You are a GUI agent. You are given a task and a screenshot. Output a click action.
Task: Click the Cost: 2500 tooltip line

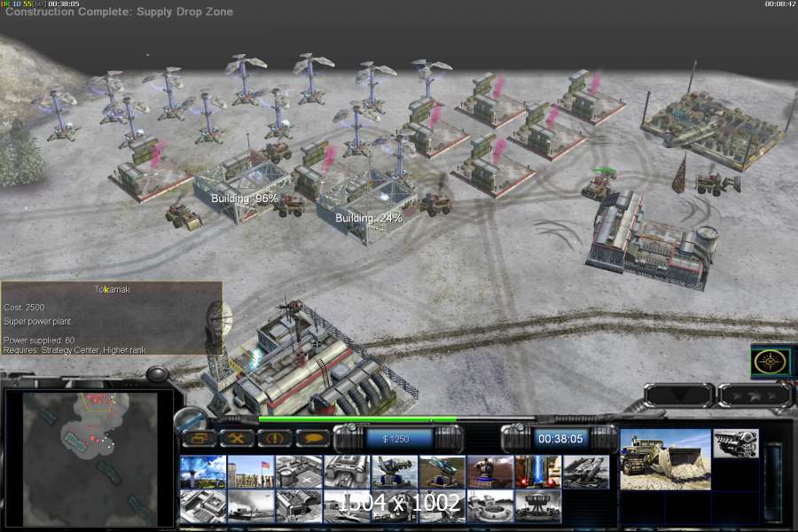click(24, 307)
